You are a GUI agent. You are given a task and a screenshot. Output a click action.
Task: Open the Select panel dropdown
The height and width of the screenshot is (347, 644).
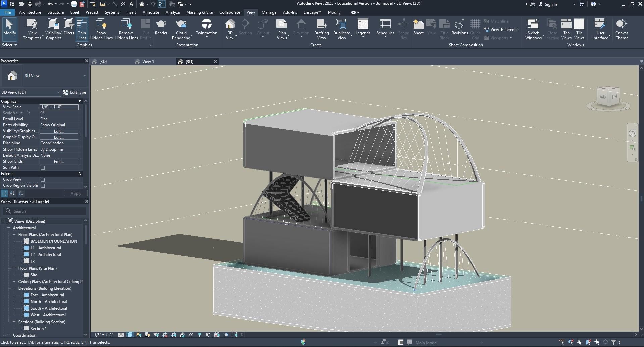click(x=9, y=45)
